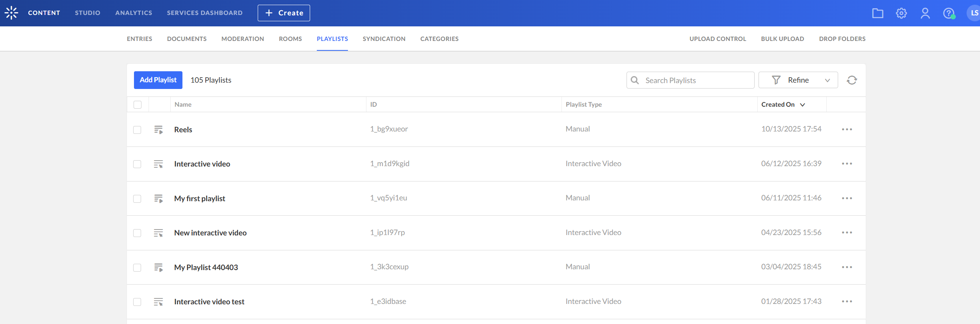
Task: Select the My Playlist 440403 checkbox
Action: click(137, 268)
